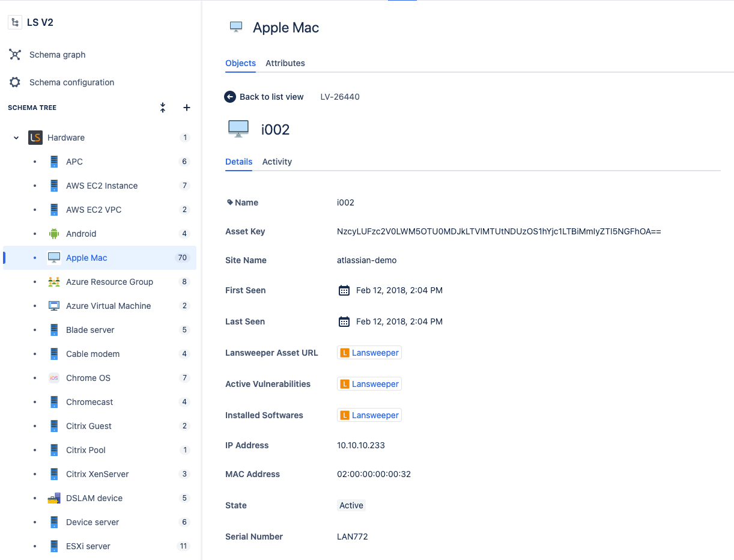Click the LV-26440 object key

click(x=340, y=97)
